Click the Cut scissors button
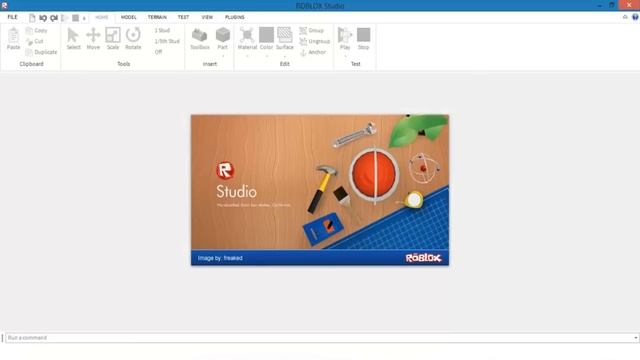This screenshot has width=640, height=360. (x=35, y=41)
